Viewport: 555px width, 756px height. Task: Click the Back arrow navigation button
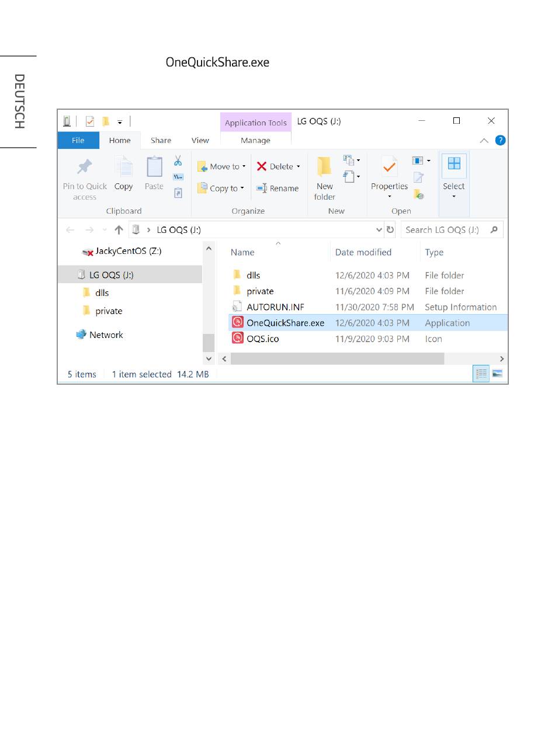[x=70, y=230]
